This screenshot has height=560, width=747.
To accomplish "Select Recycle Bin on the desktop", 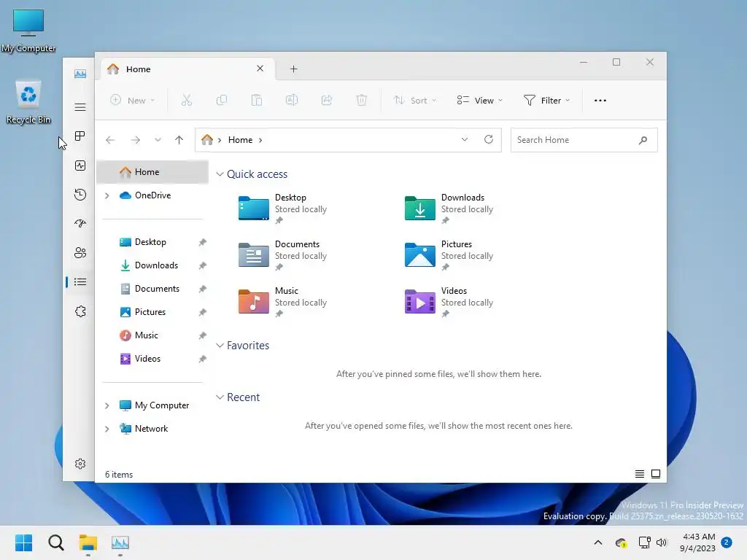I will point(28,102).
